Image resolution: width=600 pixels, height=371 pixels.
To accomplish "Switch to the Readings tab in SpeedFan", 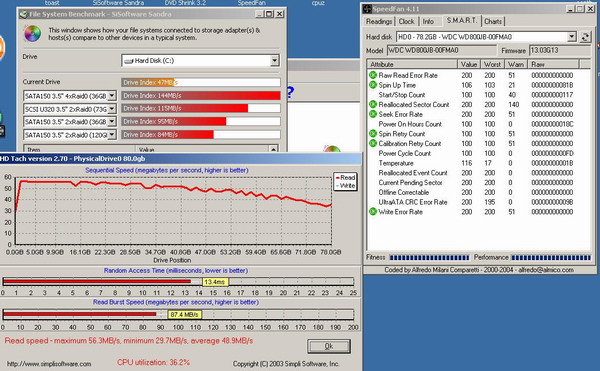I will 379,21.
